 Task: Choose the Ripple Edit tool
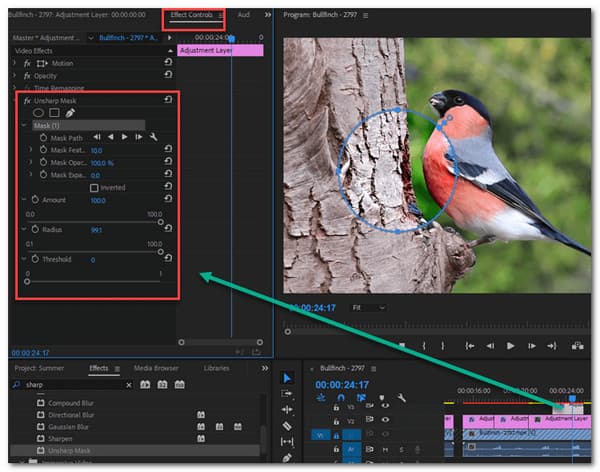point(287,409)
